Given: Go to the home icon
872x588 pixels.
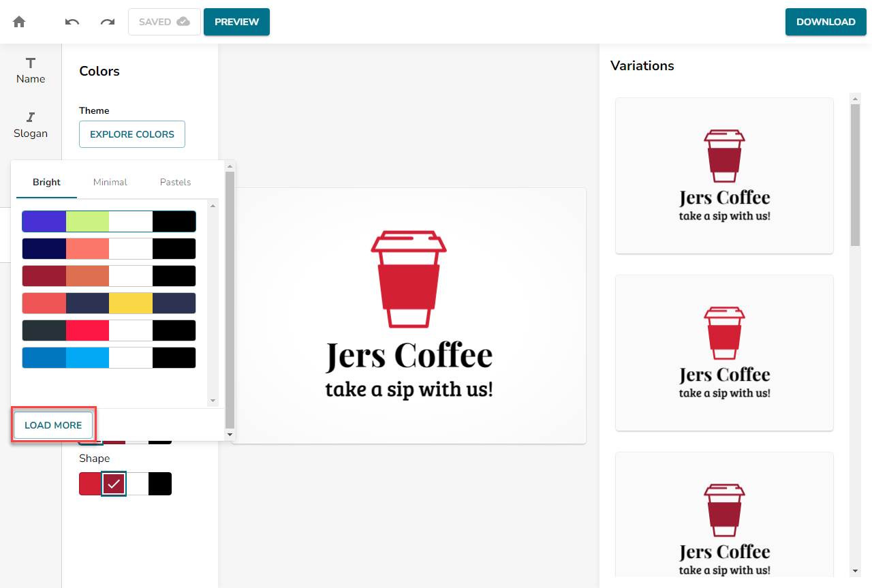Looking at the screenshot, I should 19,22.
